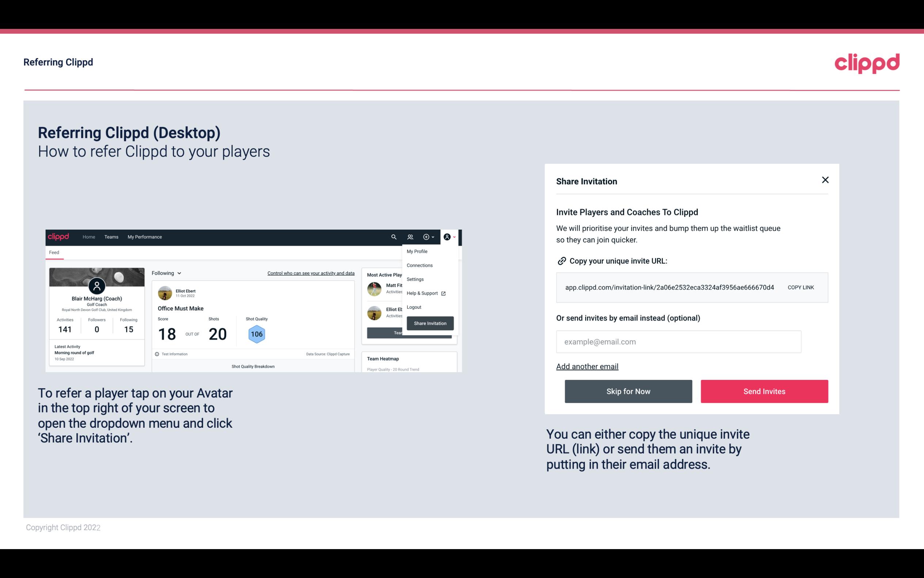The height and width of the screenshot is (578, 924).
Task: Click Logout menu item in dropdown
Action: (414, 307)
